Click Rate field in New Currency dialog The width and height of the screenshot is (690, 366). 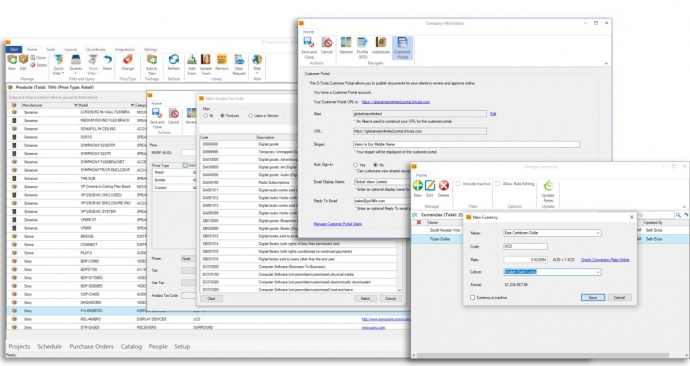[525, 260]
